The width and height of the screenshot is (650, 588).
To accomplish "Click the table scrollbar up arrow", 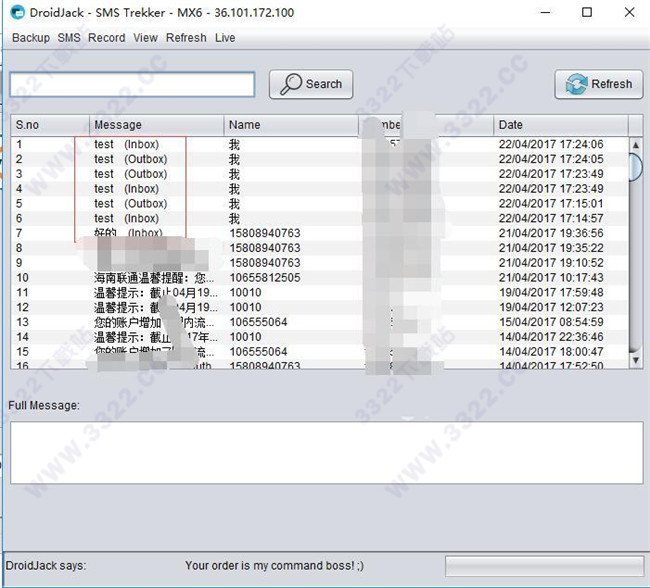I will [635, 145].
